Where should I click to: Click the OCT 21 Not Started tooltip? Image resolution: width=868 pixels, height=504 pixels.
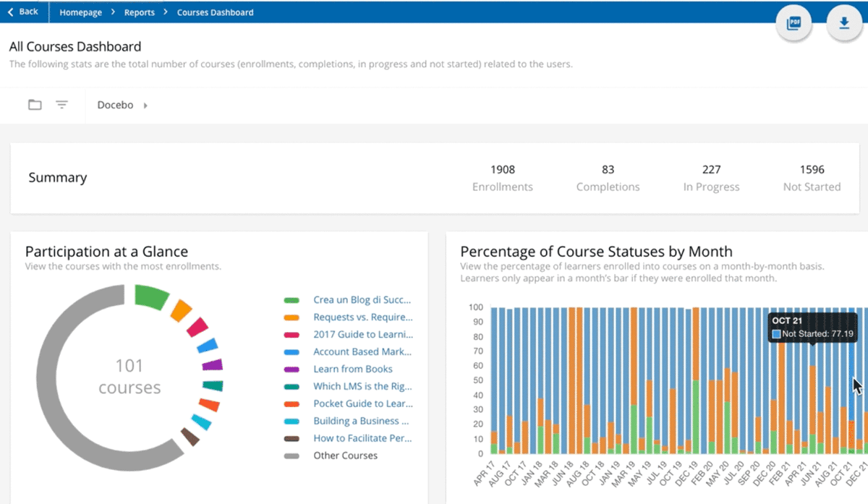pos(812,327)
